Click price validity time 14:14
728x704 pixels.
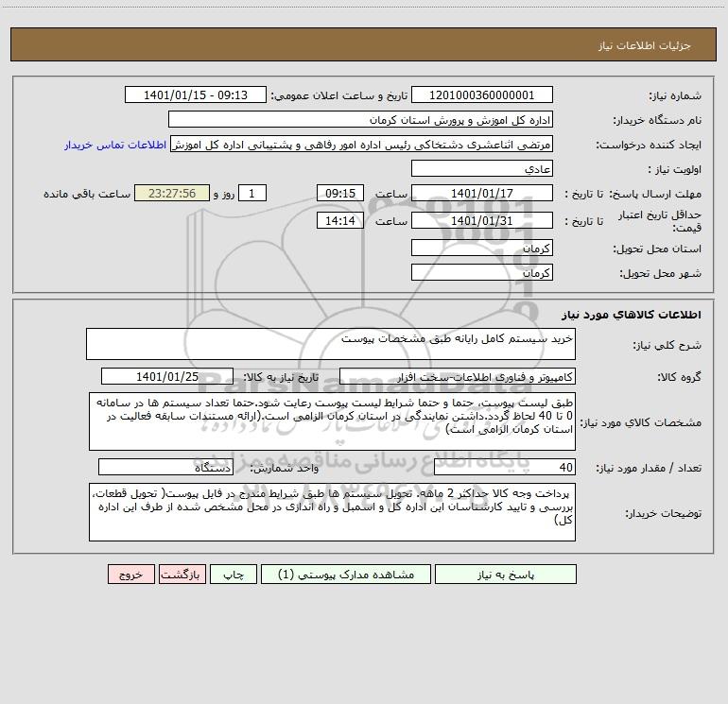[x=339, y=220]
